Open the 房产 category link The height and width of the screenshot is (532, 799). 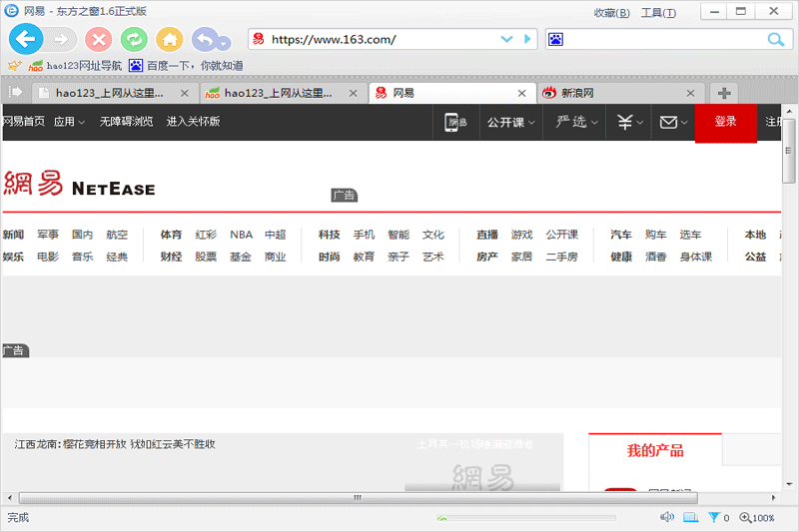pyautogui.click(x=487, y=258)
